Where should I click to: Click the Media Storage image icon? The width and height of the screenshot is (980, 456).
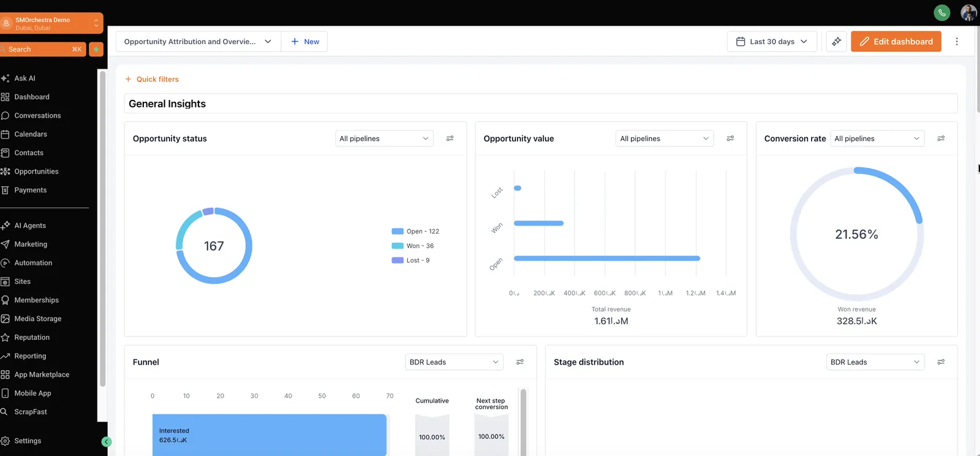click(x=5, y=319)
